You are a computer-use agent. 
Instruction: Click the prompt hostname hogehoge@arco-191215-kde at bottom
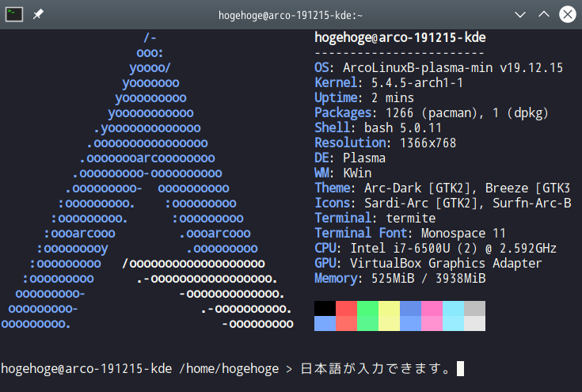tap(86, 369)
